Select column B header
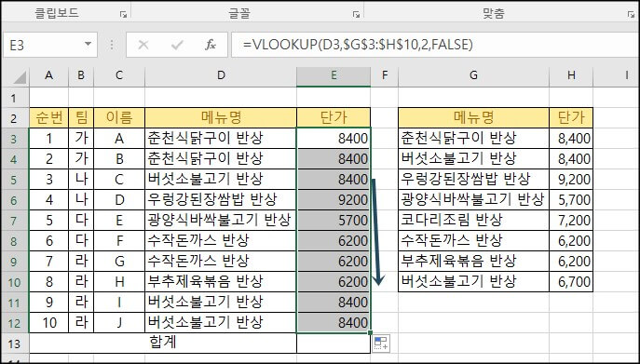 click(81, 75)
